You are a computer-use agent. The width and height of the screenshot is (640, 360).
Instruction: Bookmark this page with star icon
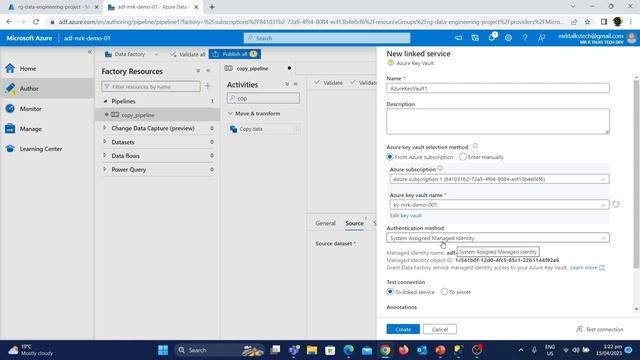point(587,22)
